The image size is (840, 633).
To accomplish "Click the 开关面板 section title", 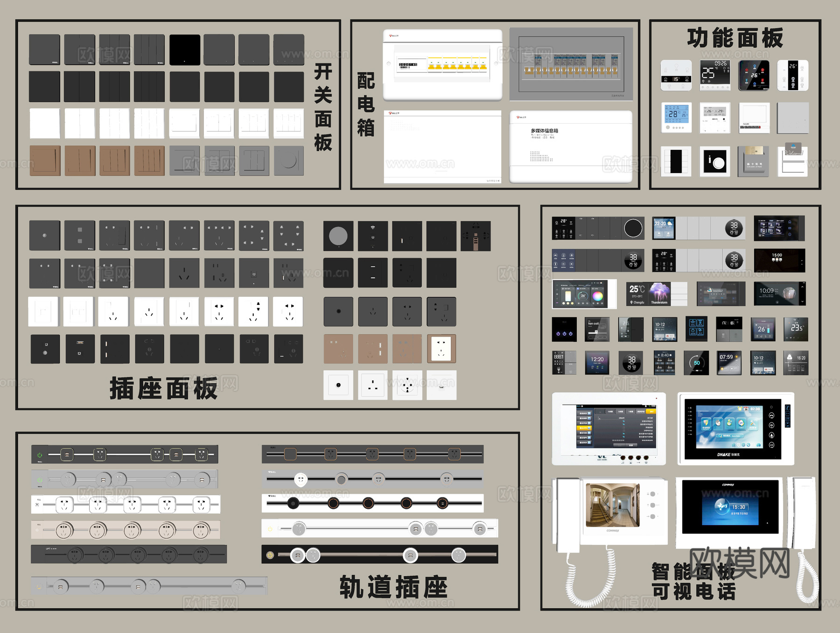I will [x=323, y=107].
